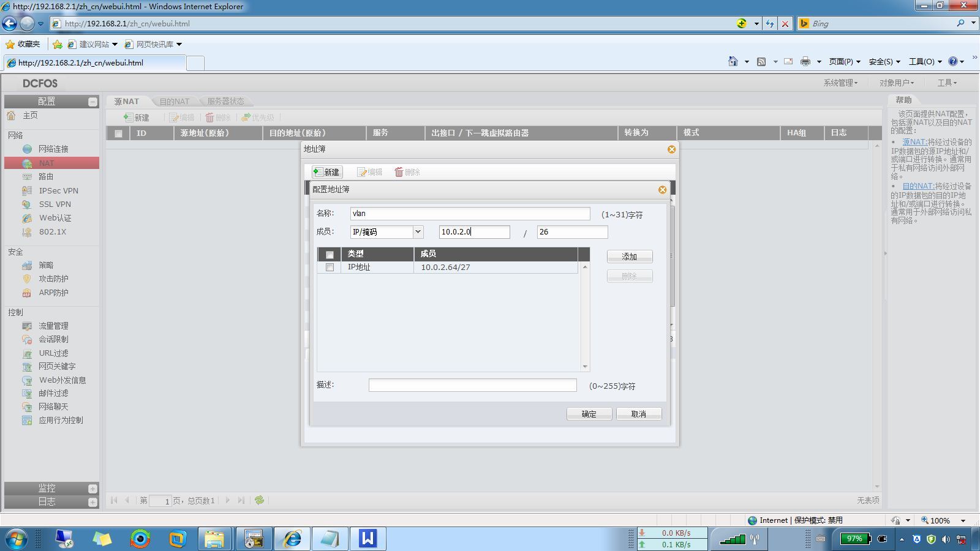Open the IE 工具(O) menu
980x551 pixels.
pyautogui.click(x=925, y=61)
